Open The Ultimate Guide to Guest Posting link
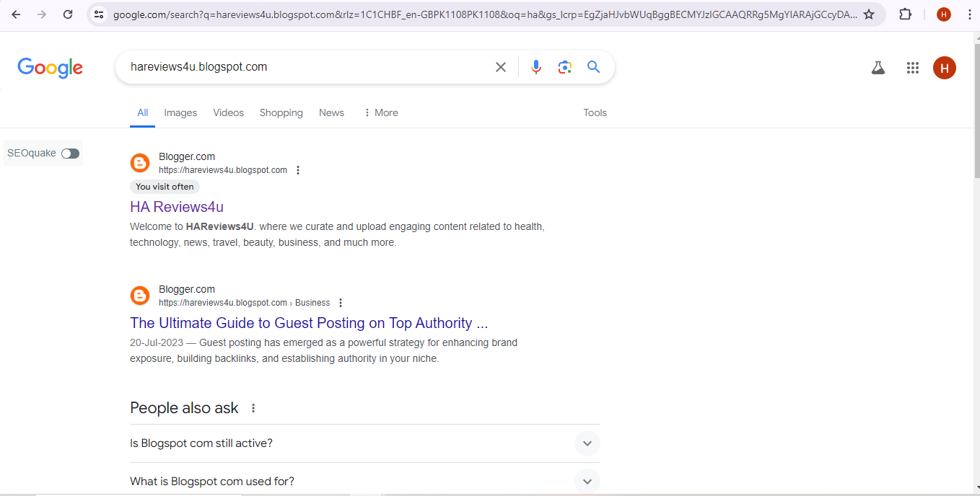This screenshot has width=980, height=496. (x=309, y=323)
